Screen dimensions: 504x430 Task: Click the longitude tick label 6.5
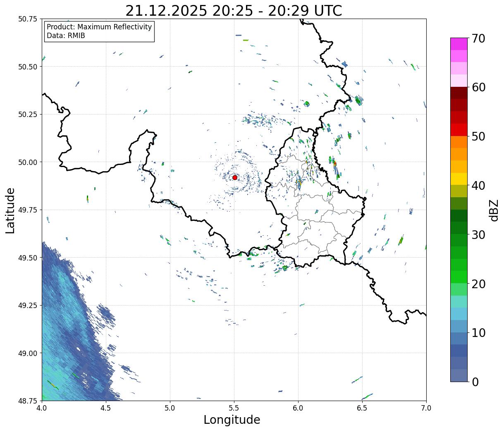click(x=362, y=408)
